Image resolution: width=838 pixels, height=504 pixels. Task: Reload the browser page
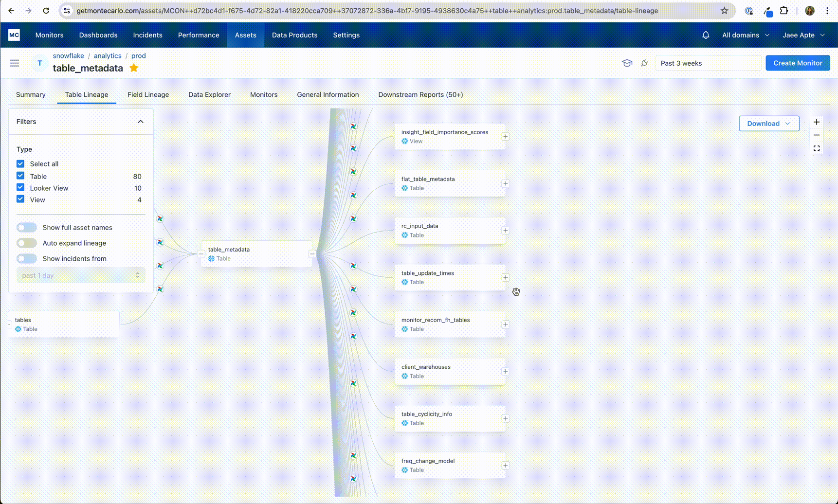tap(46, 11)
